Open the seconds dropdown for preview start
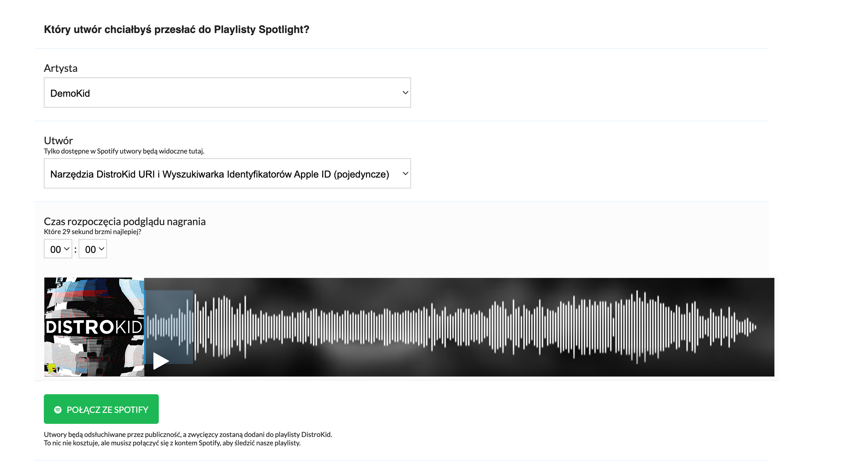Viewport: 868px width, 467px height. pos(93,249)
